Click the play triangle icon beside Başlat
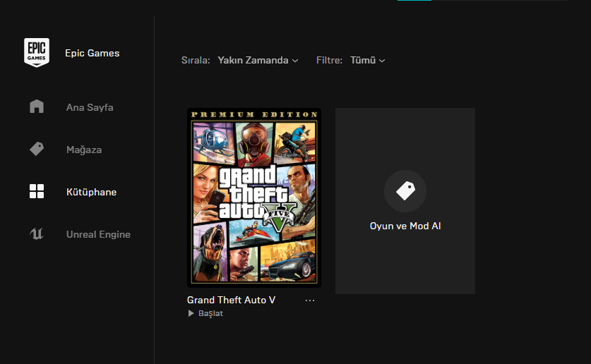Image resolution: width=591 pixels, height=364 pixels. 191,313
